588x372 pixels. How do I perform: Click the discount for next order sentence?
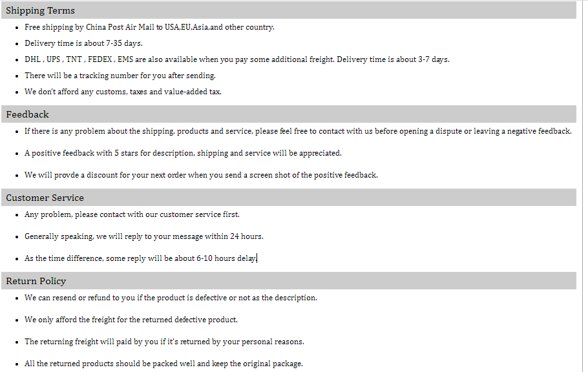(201, 175)
